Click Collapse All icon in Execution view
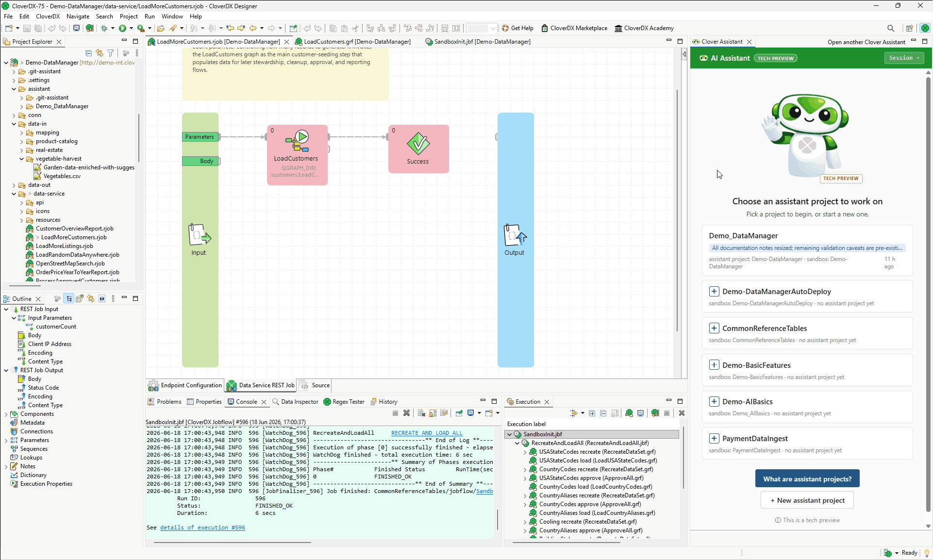 tap(603, 413)
